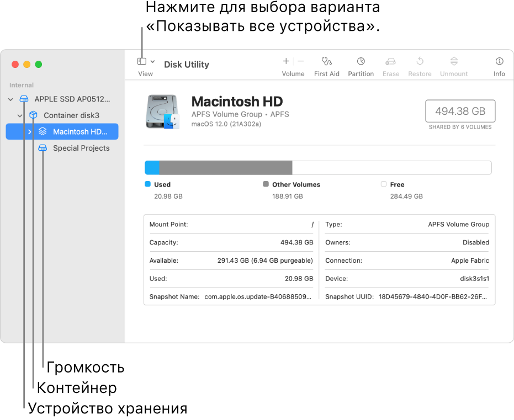
Task: Click the yellow minimize button
Action: tap(27, 65)
